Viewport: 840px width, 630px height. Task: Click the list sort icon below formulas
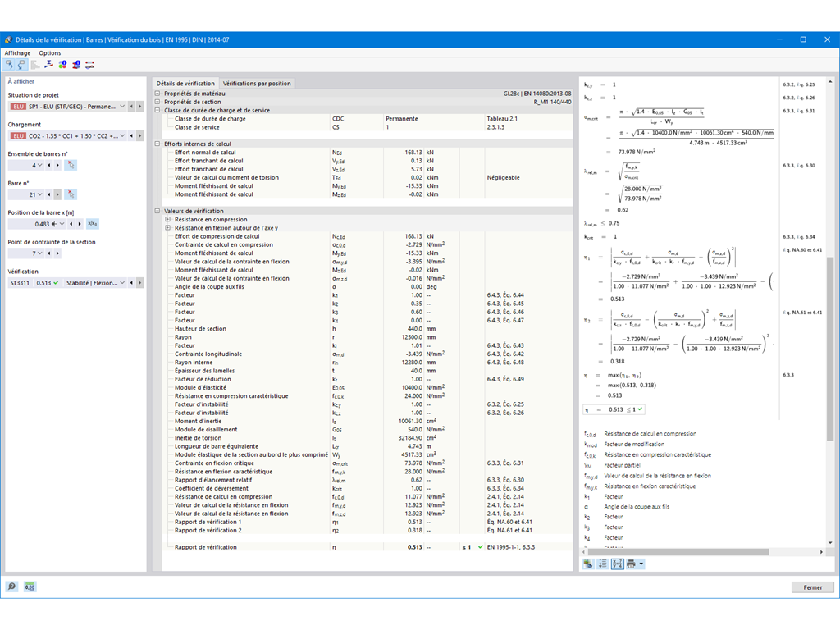(x=603, y=564)
